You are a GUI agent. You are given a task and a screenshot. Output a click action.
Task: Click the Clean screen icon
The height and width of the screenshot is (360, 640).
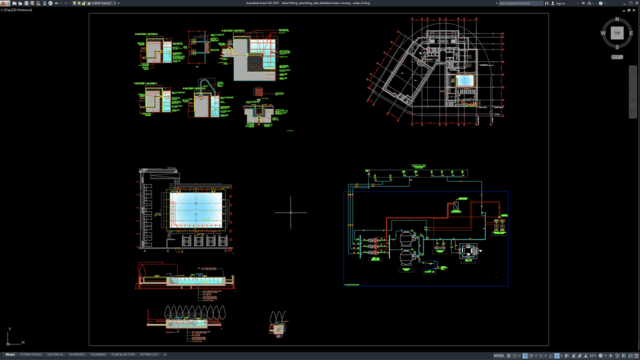click(631, 356)
